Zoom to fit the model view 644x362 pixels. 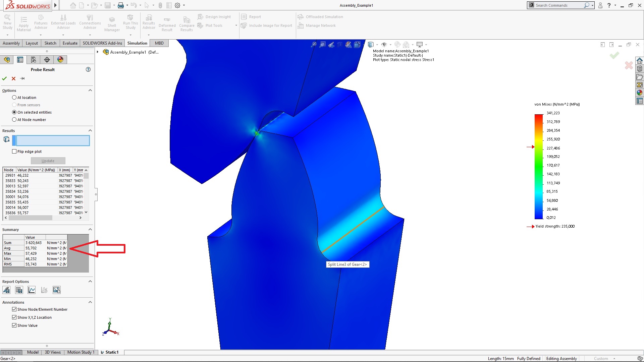pos(314,45)
